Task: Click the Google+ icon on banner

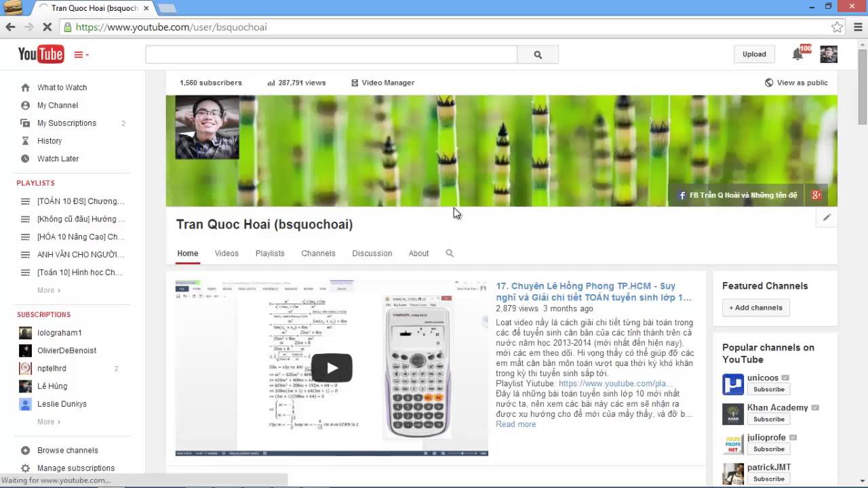Action: (816, 195)
